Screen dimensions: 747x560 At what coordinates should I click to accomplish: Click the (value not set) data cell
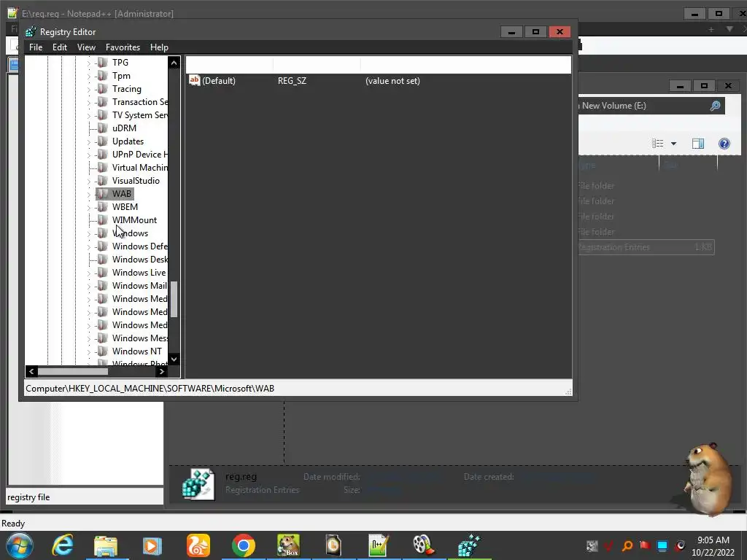392,81
